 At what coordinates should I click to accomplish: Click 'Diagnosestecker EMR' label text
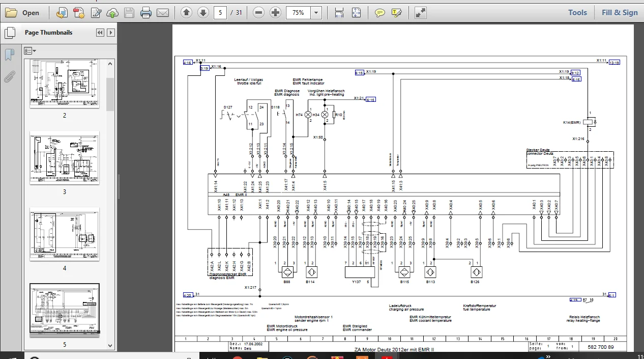[x=227, y=274]
